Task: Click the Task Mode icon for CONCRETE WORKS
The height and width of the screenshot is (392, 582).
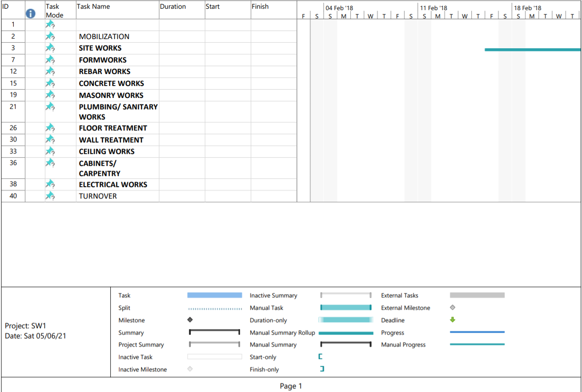Action: click(x=50, y=83)
